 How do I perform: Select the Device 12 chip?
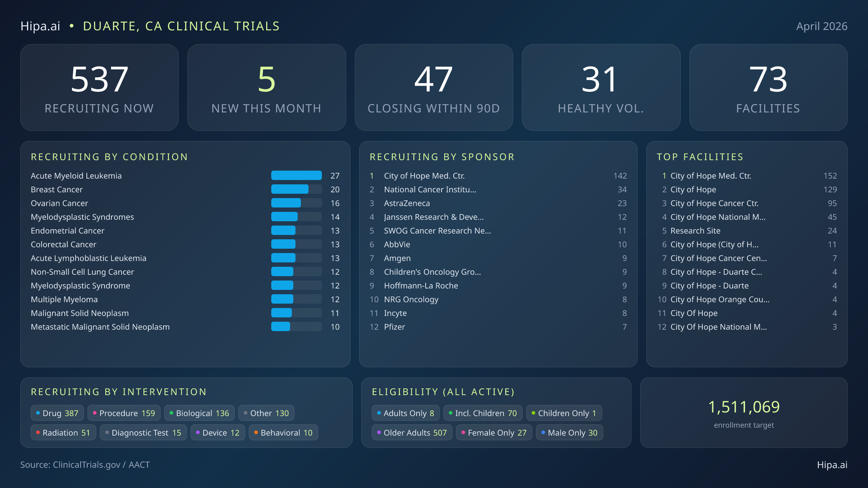(218, 432)
